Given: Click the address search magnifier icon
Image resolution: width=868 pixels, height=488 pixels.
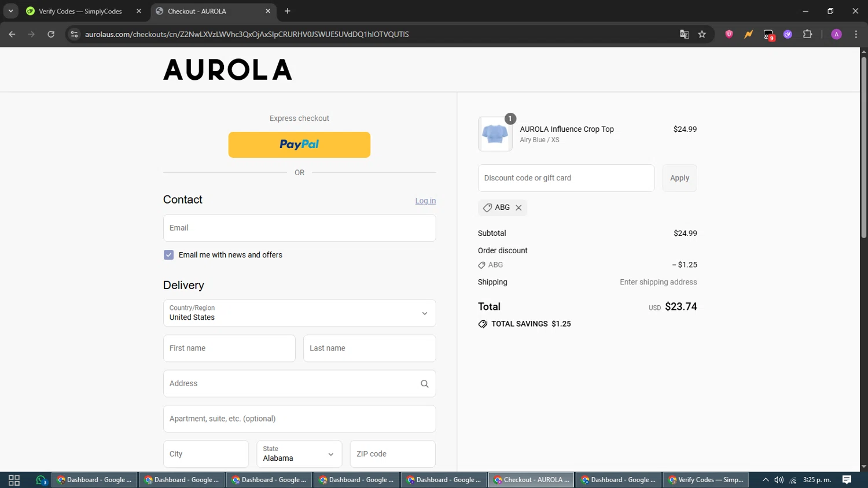Looking at the screenshot, I should 425,384.
